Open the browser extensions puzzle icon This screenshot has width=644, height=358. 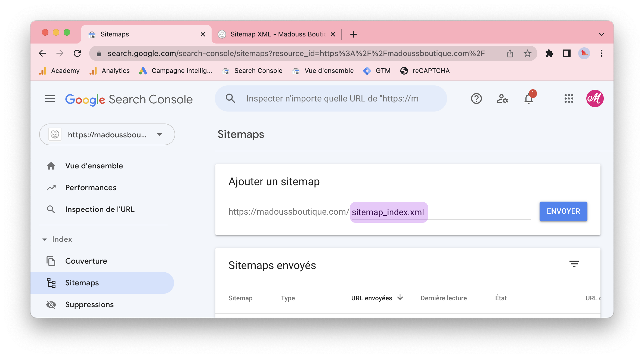[549, 53]
